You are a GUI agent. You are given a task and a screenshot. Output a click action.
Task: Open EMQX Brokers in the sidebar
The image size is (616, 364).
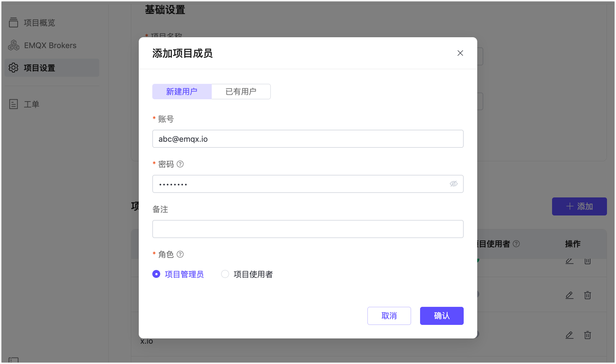(50, 45)
